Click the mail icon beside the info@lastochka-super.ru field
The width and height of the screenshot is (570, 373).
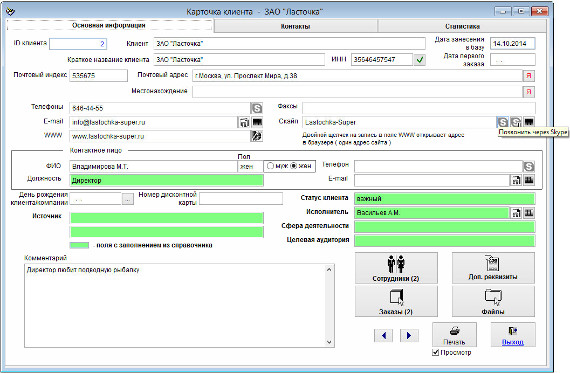(x=244, y=122)
